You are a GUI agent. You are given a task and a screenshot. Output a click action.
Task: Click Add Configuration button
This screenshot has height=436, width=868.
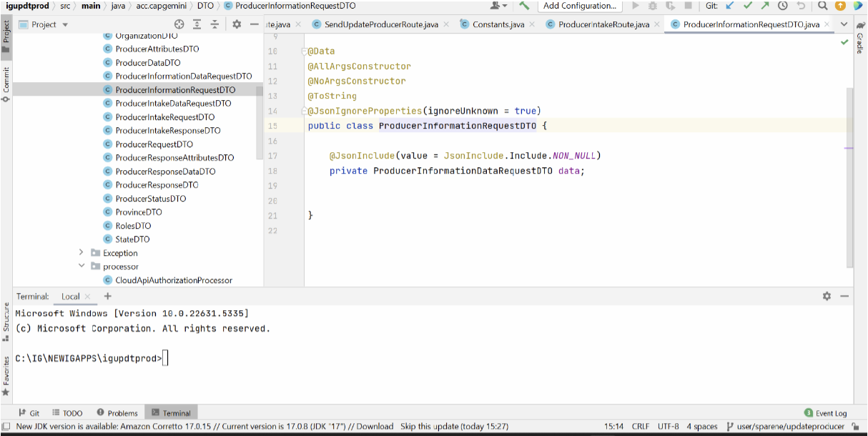[x=579, y=6]
